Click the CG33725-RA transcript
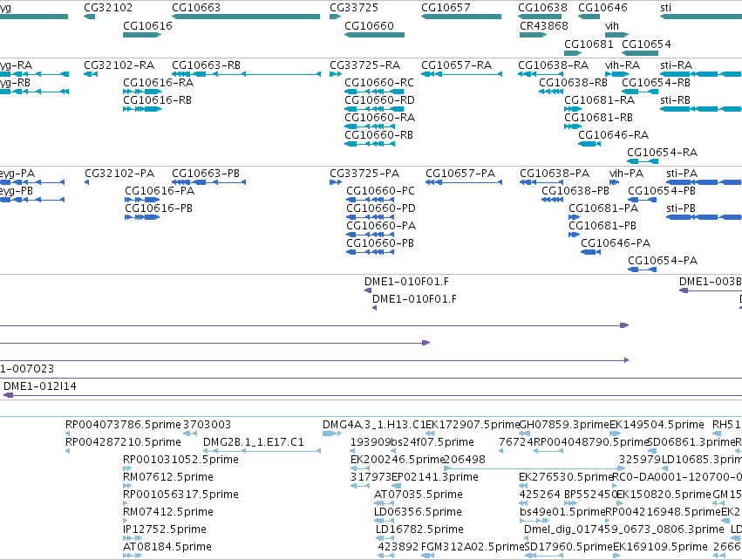This screenshot has height=560, width=742. click(336, 74)
